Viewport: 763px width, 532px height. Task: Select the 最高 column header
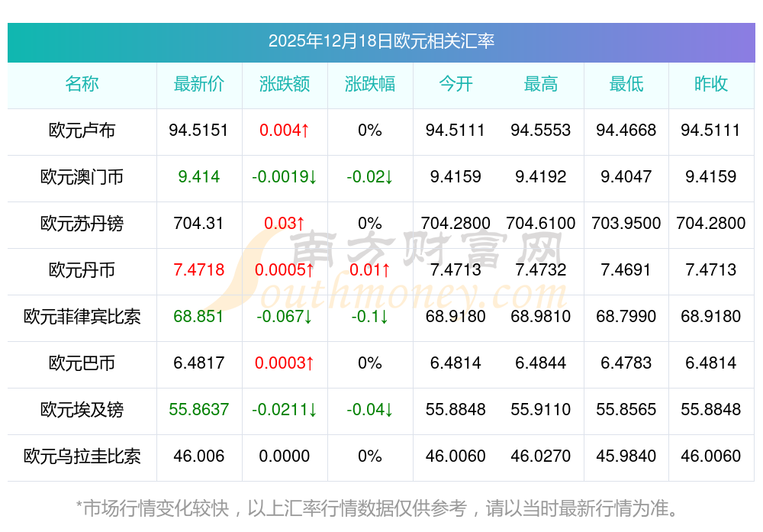(540, 84)
